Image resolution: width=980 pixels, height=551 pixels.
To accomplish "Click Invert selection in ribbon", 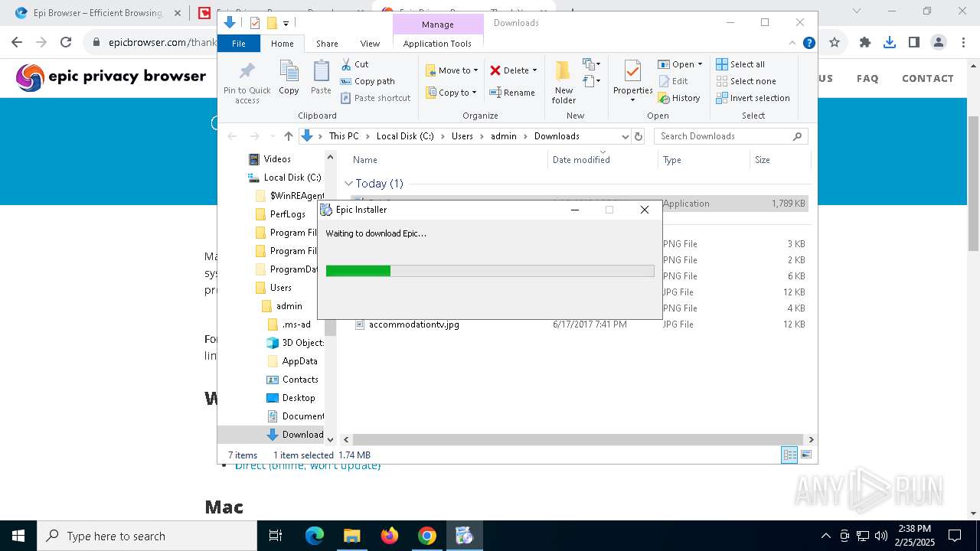I will 753,98.
